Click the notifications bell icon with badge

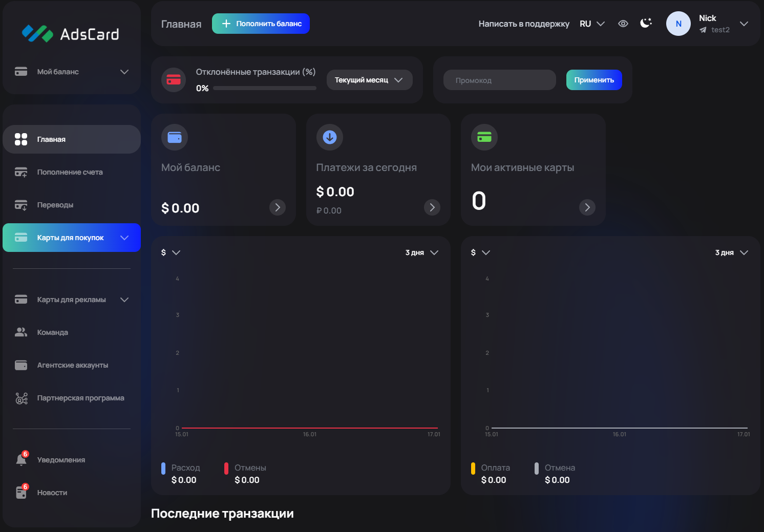pyautogui.click(x=22, y=459)
